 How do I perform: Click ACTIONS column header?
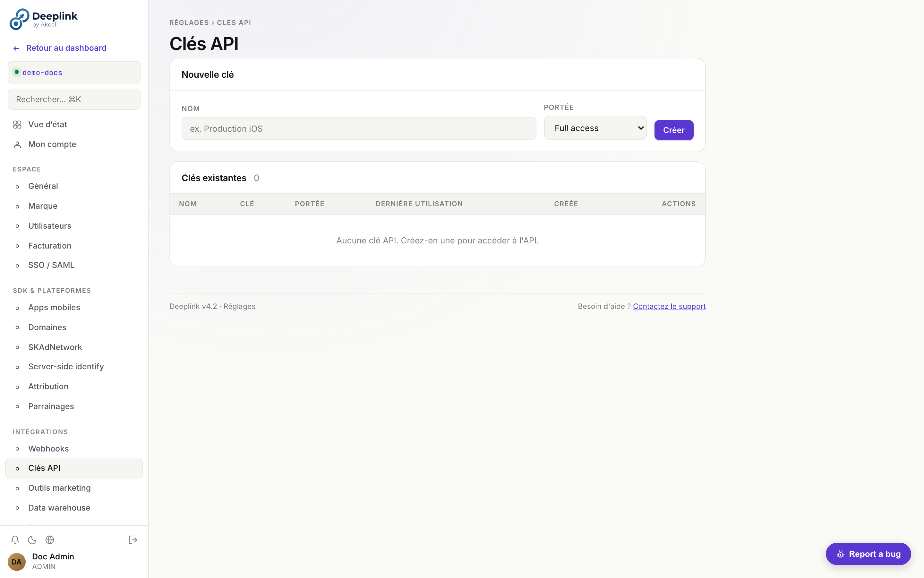pyautogui.click(x=679, y=204)
